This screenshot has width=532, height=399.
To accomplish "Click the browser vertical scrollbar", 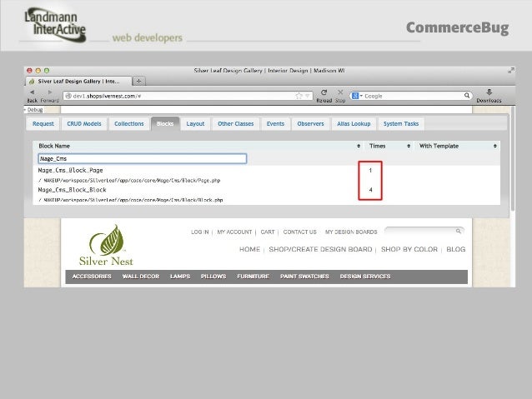I will [513, 159].
